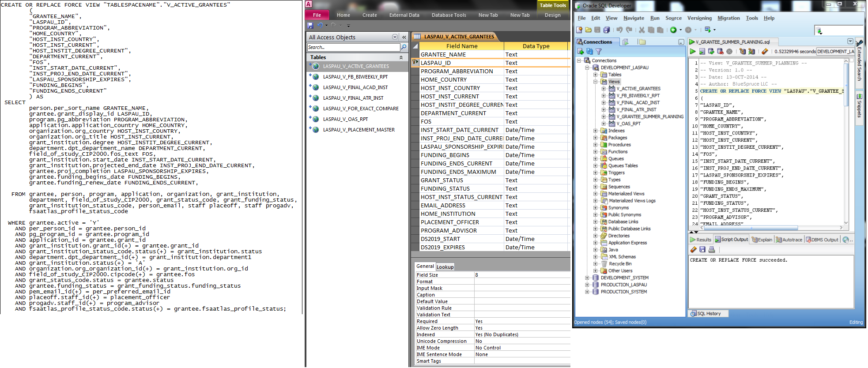Select V_GRANTEE_SUMMER_PLANNING view in tree
868x368 pixels.
coord(650,116)
